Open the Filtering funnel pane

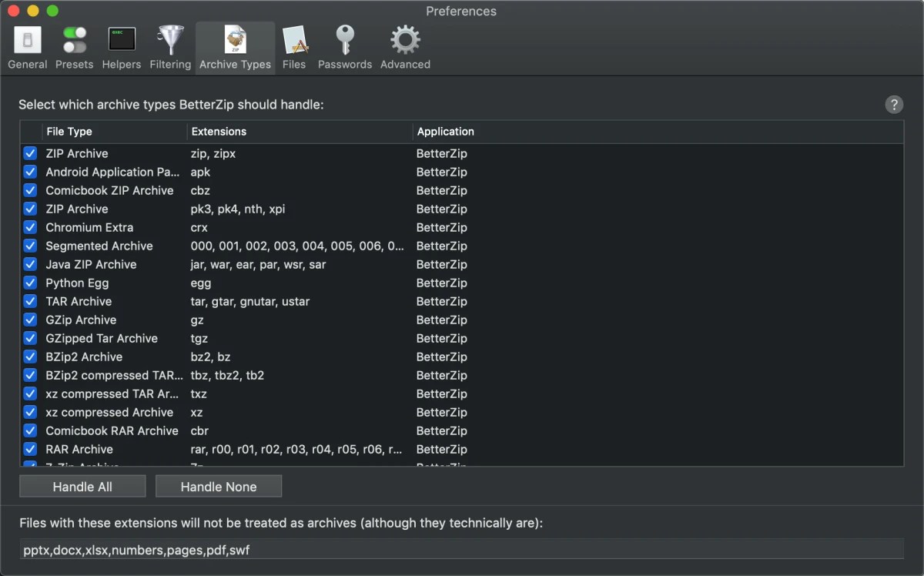170,48
